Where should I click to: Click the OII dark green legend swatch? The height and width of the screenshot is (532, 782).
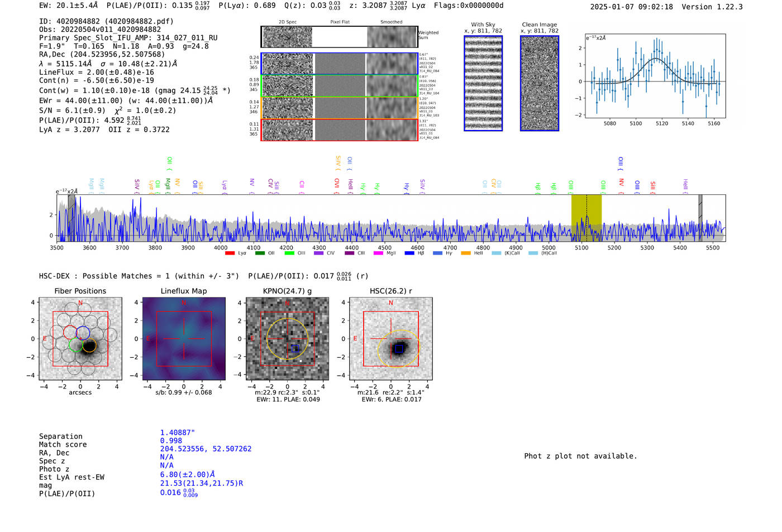[260, 253]
